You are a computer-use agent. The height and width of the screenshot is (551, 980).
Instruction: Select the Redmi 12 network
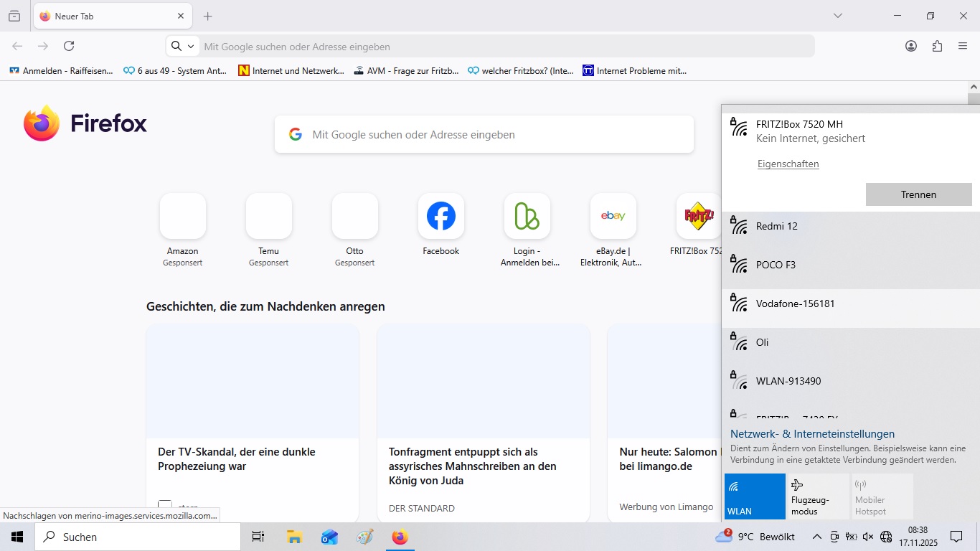point(850,231)
